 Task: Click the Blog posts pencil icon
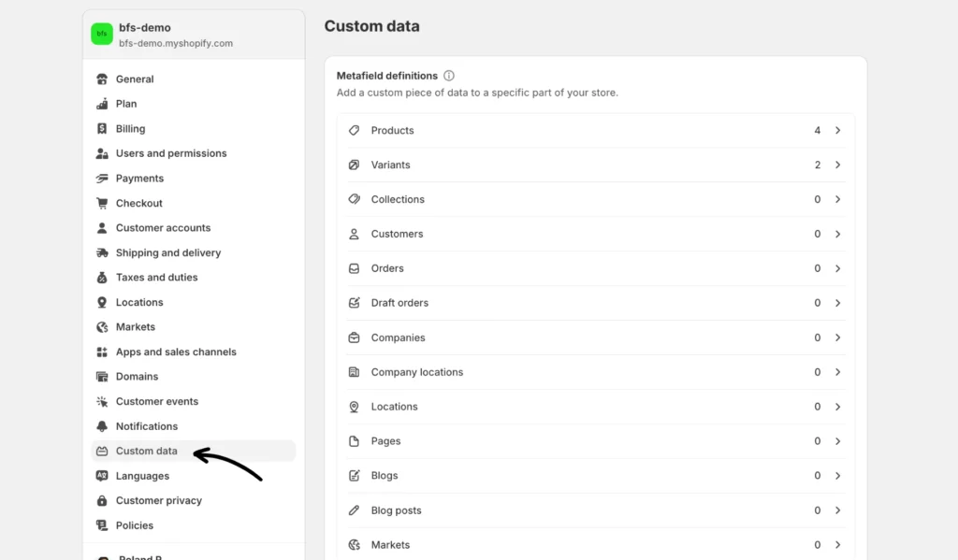coord(354,510)
